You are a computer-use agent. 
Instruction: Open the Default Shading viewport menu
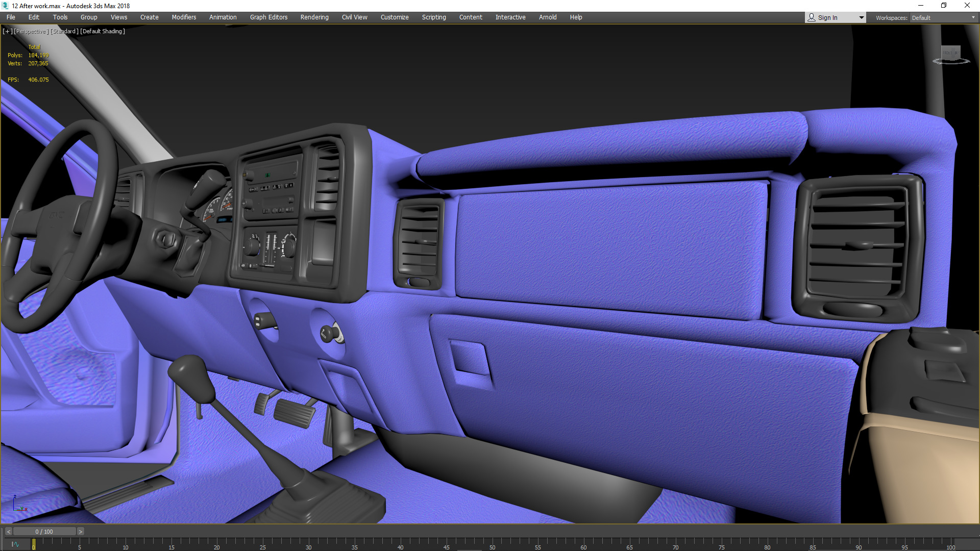[103, 31]
